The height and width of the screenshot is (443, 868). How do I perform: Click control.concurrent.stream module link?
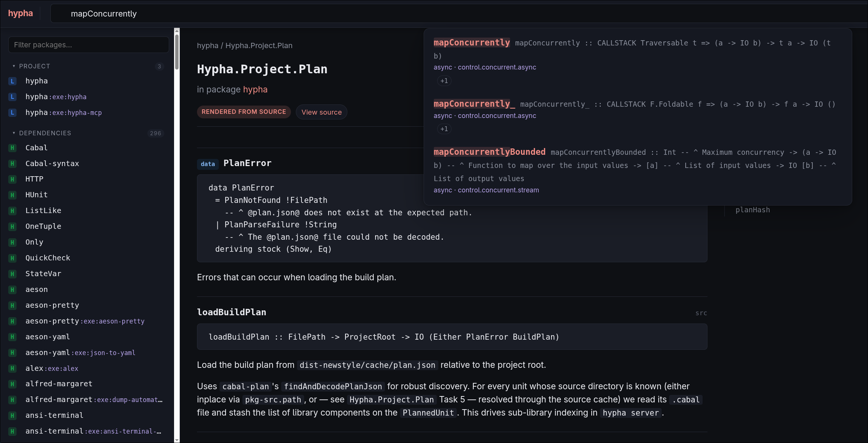tap(498, 190)
